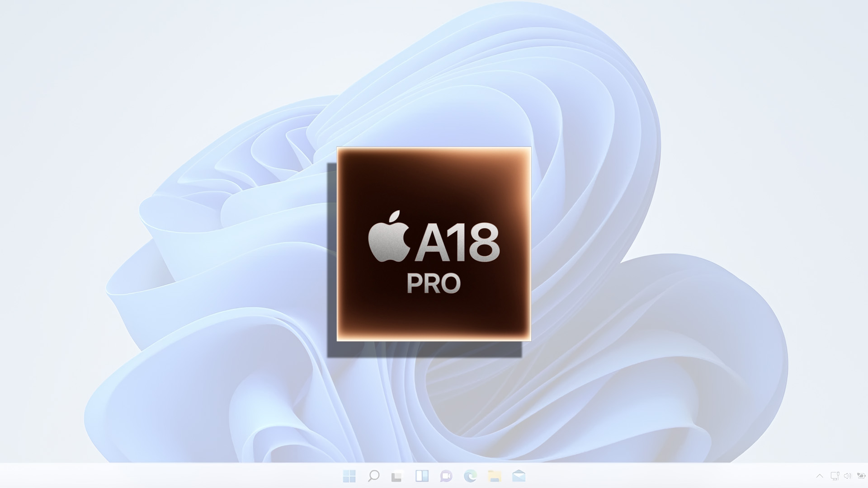Open Quick Settings from the tray cluster
868x488 pixels.
pyautogui.click(x=847, y=476)
